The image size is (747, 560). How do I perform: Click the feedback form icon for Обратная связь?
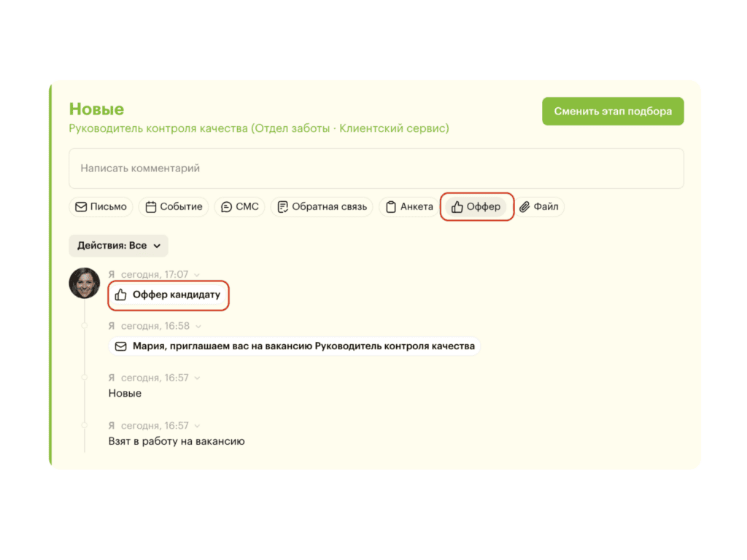point(283,207)
